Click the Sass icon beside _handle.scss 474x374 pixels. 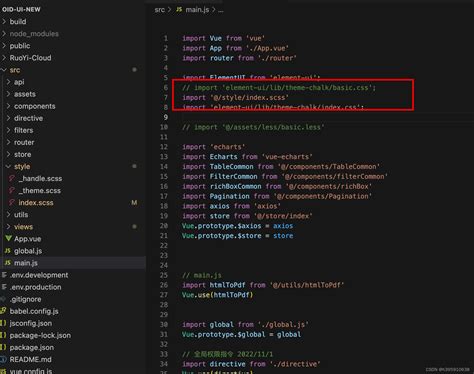tap(12, 178)
